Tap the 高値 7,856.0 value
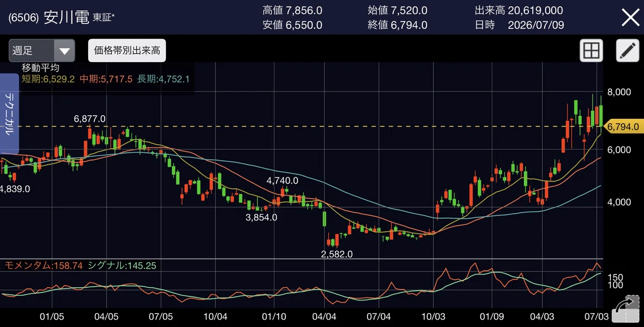 pyautogui.click(x=292, y=10)
